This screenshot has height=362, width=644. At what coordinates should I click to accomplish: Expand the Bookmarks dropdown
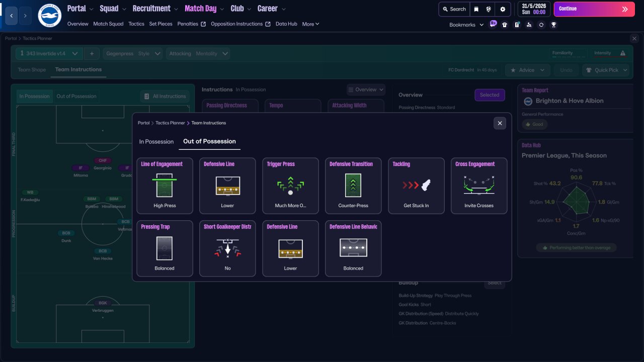coord(466,25)
